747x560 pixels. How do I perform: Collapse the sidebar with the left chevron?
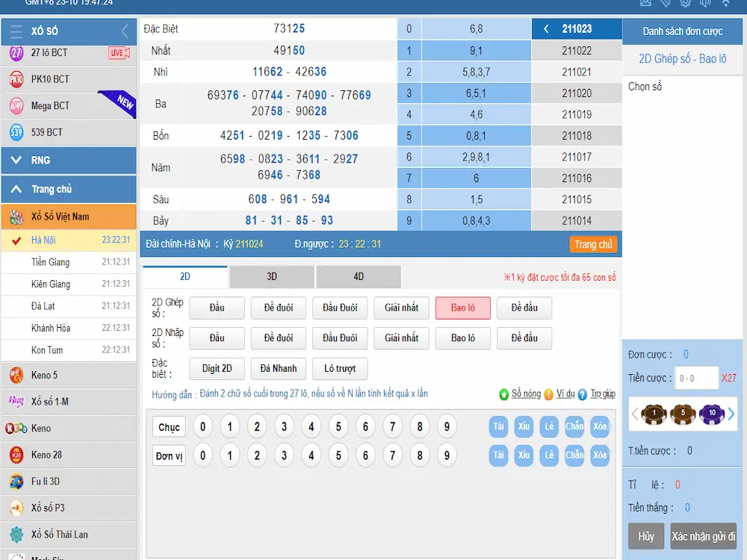tap(125, 31)
